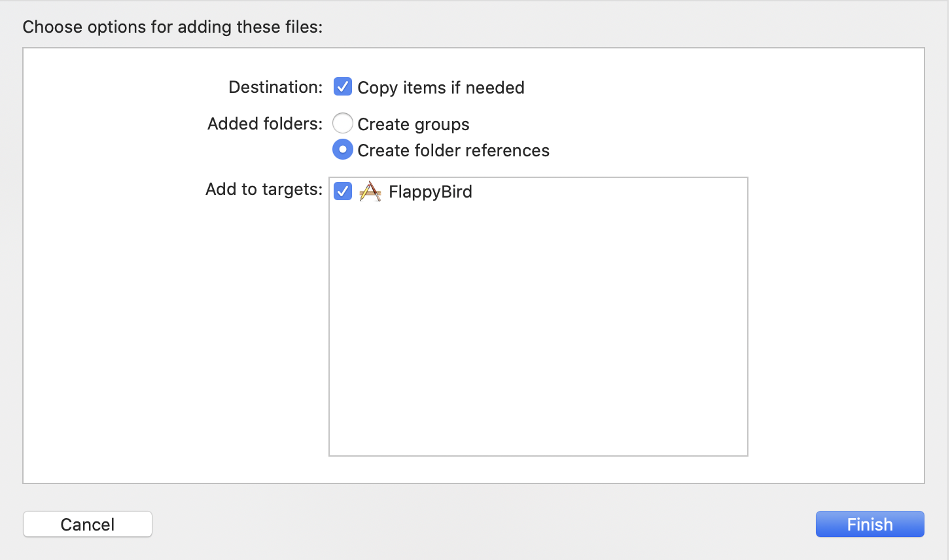This screenshot has height=560, width=950.
Task: Click the "Destination:" field label
Action: 275,87
